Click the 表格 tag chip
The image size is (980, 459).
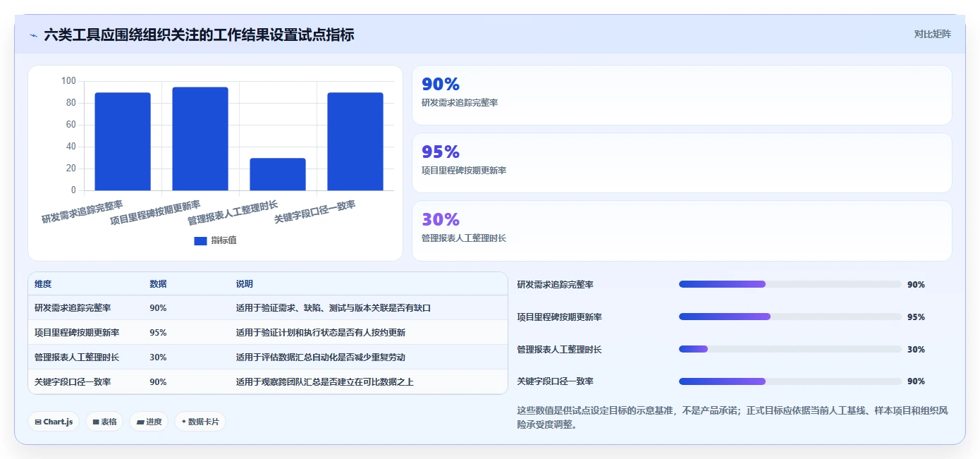pos(104,422)
